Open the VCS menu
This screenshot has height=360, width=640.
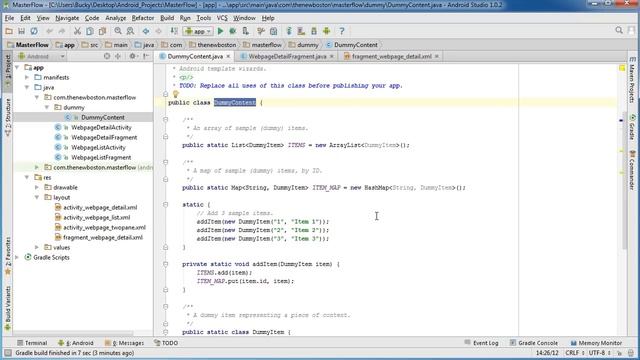point(222,18)
